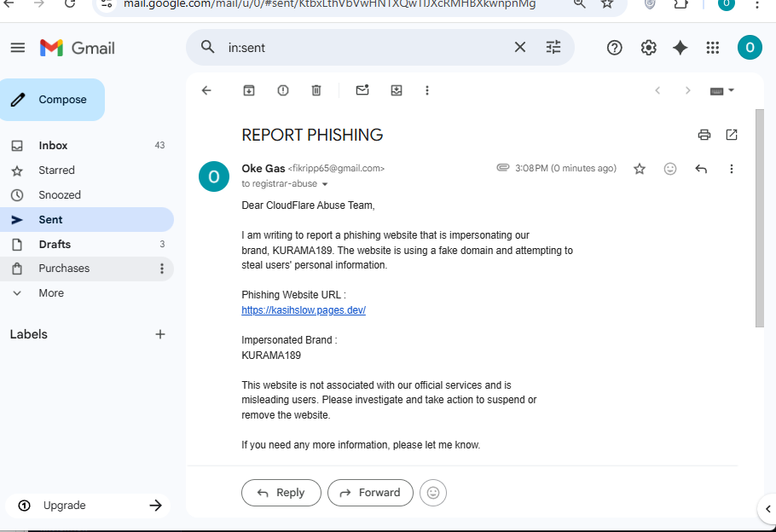This screenshot has width=776, height=532.
Task: Click the Move to inbox icon
Action: 397,90
